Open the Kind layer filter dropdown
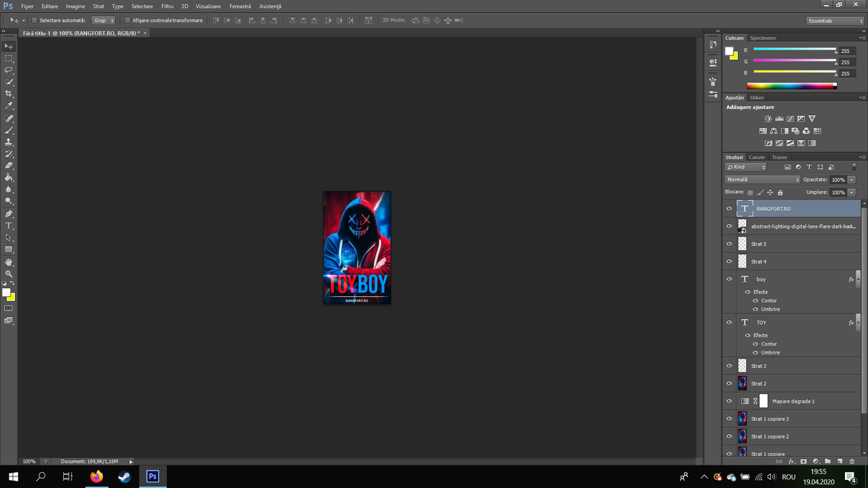868x488 pixels. click(x=746, y=167)
